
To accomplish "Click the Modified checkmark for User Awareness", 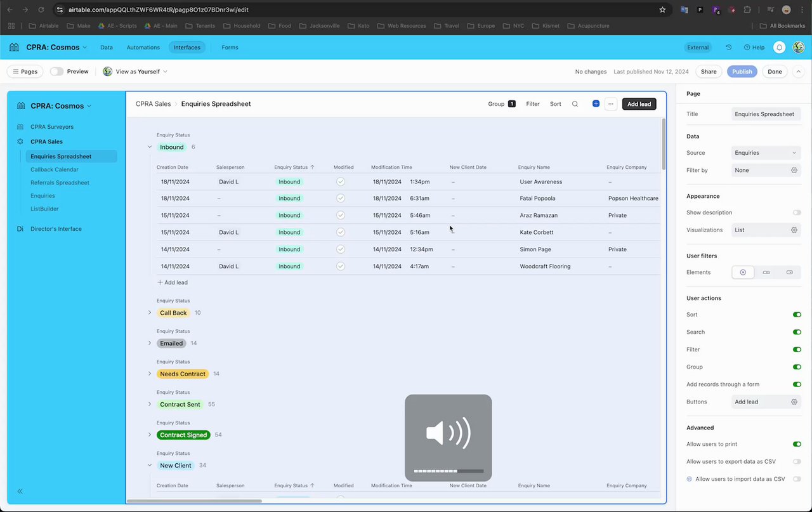I will click(x=341, y=181).
